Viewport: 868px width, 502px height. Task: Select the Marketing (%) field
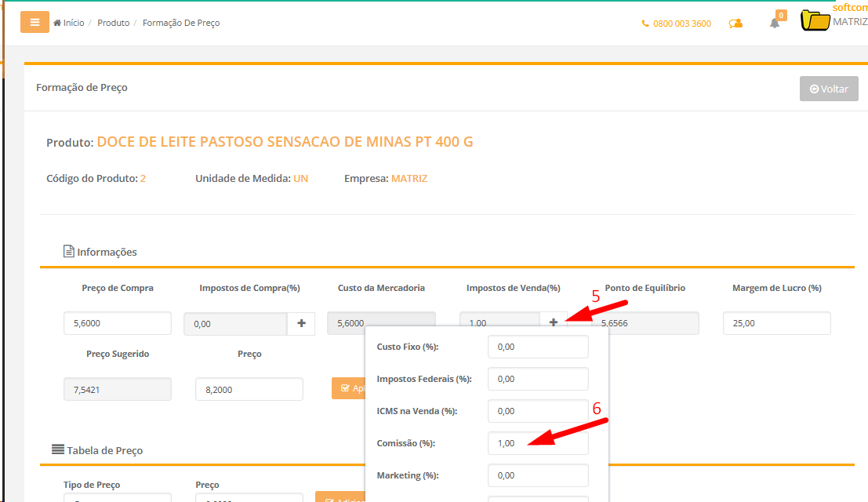pyautogui.click(x=537, y=475)
